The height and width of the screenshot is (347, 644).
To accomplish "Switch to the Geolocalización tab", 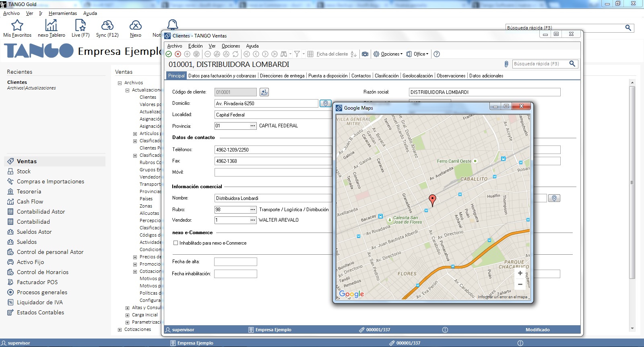I will 418,76.
